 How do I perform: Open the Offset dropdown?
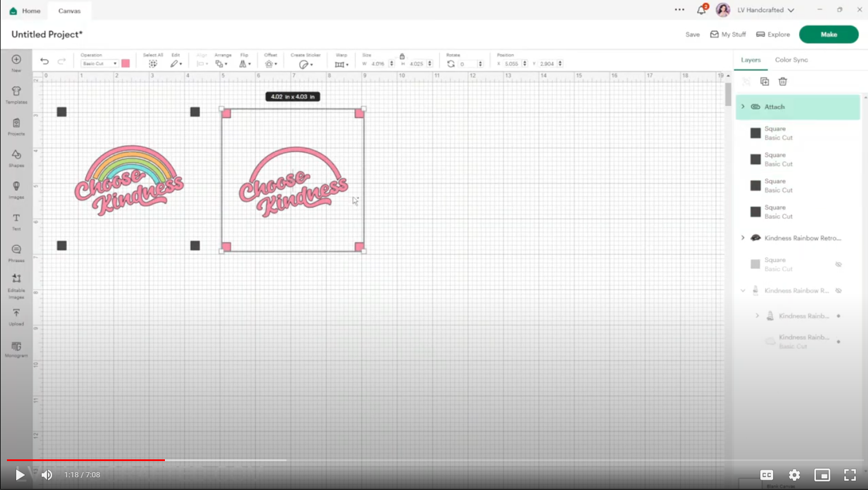(x=271, y=64)
